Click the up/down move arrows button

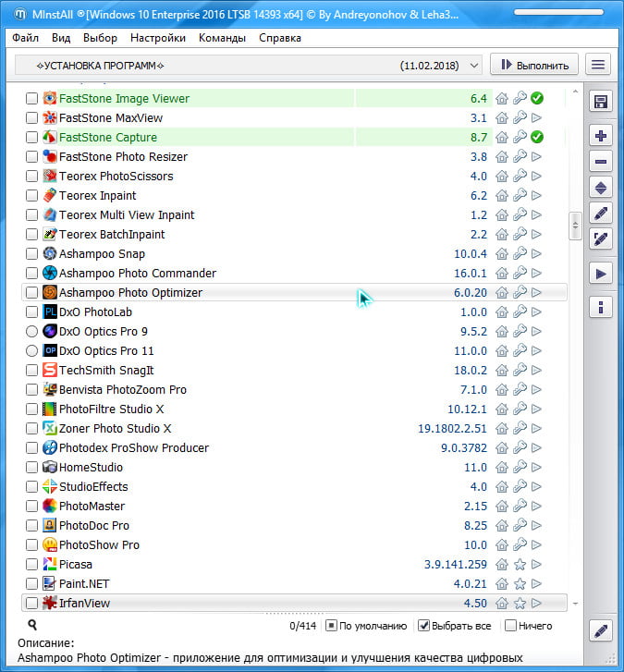pyautogui.click(x=601, y=188)
